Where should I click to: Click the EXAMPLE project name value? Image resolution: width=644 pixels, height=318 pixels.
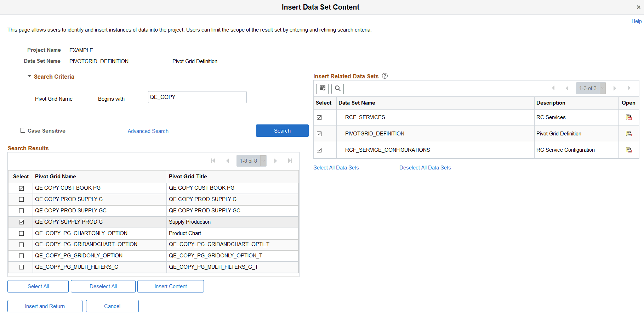pyautogui.click(x=81, y=50)
